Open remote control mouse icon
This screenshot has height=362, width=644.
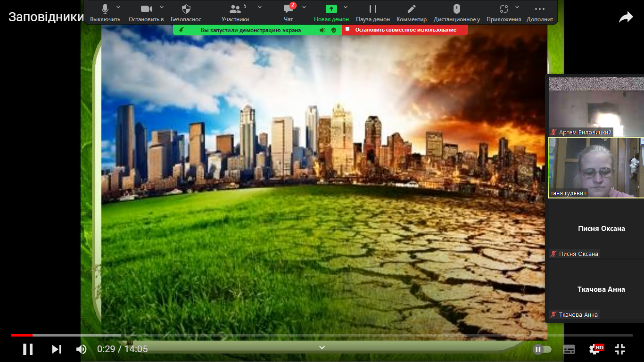[456, 9]
